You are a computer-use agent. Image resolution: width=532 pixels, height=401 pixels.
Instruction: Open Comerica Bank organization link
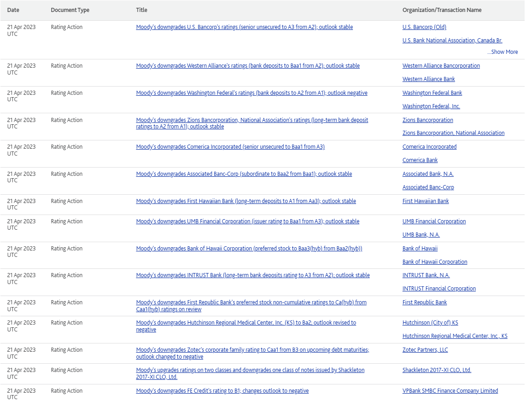point(420,160)
